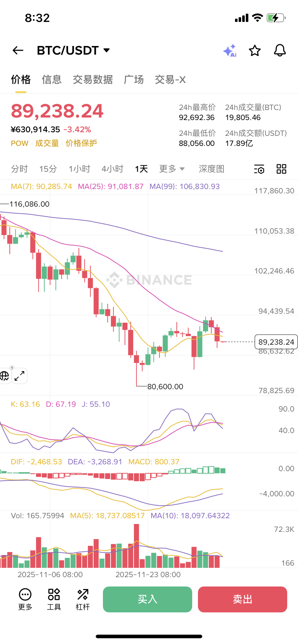Image resolution: width=298 pixels, height=644 pixels.
Task: Tap the globe chart icon at left edge
Action: (x=4, y=376)
